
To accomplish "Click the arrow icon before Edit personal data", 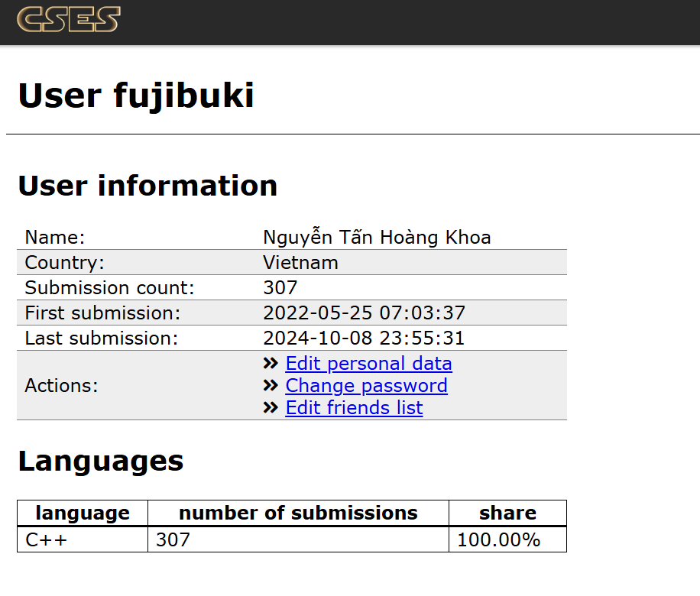I will click(271, 364).
